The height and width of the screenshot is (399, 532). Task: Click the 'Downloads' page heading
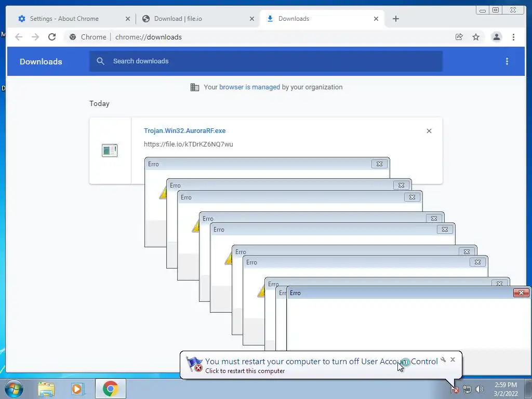point(41,61)
